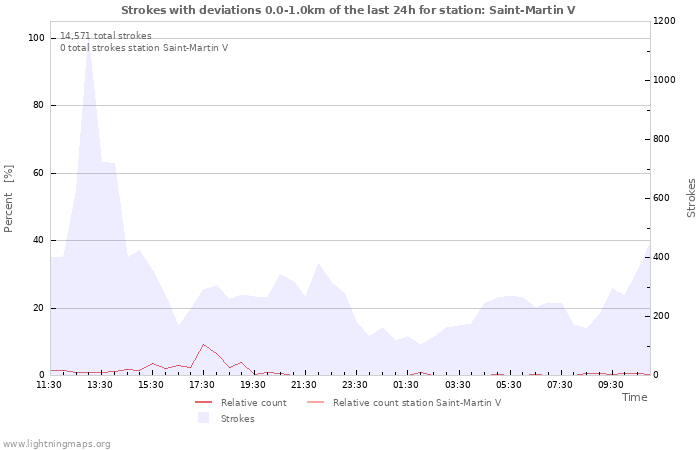Viewport: 700px width, 450px height.
Task: Click the 23:30 time axis label
Action: 355,385
